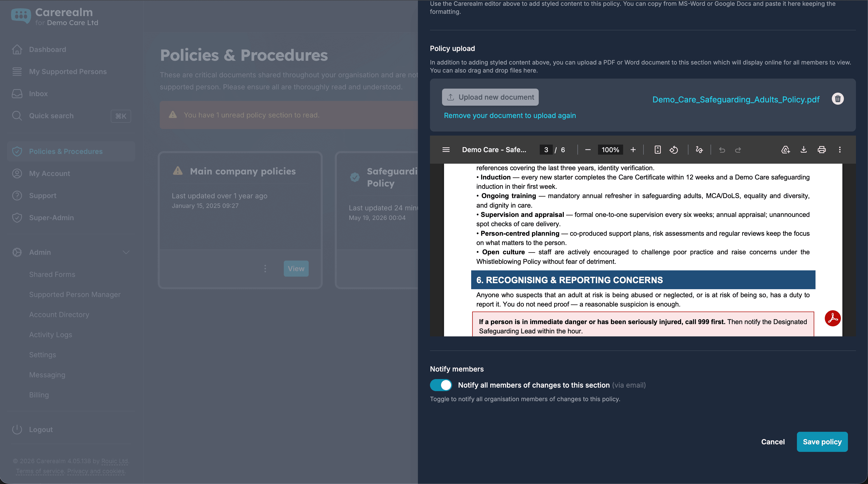Click the PDF zoom percentage field

pyautogui.click(x=610, y=150)
